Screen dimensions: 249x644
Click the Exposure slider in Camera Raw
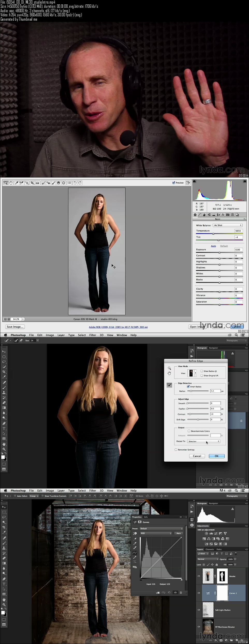pos(219,253)
